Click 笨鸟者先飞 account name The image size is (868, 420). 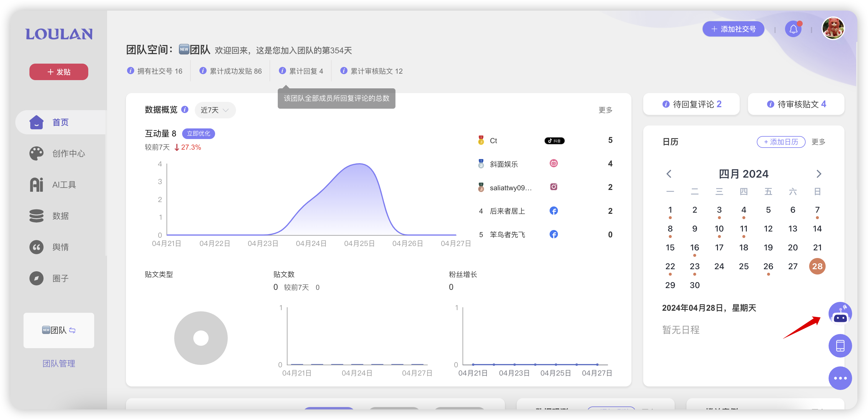tap(507, 234)
